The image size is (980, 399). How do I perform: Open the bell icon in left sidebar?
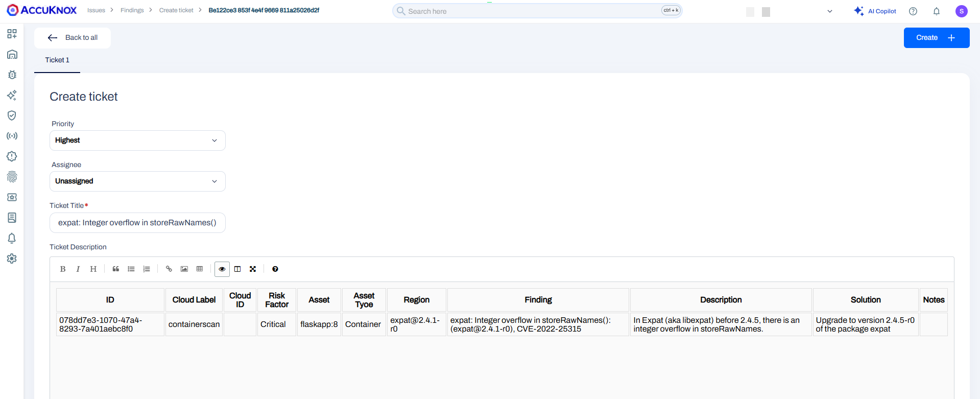point(12,238)
